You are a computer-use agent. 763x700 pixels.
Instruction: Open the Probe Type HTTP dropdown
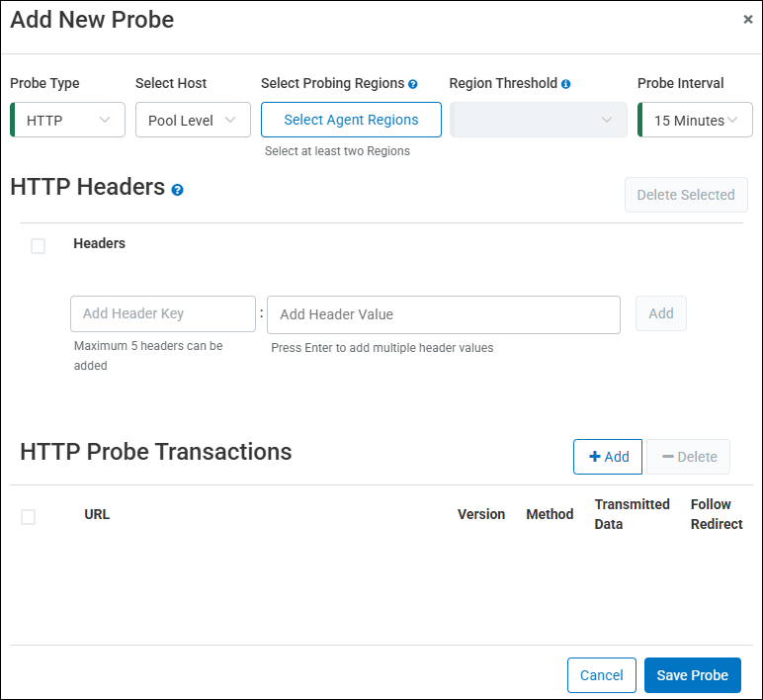tap(68, 120)
